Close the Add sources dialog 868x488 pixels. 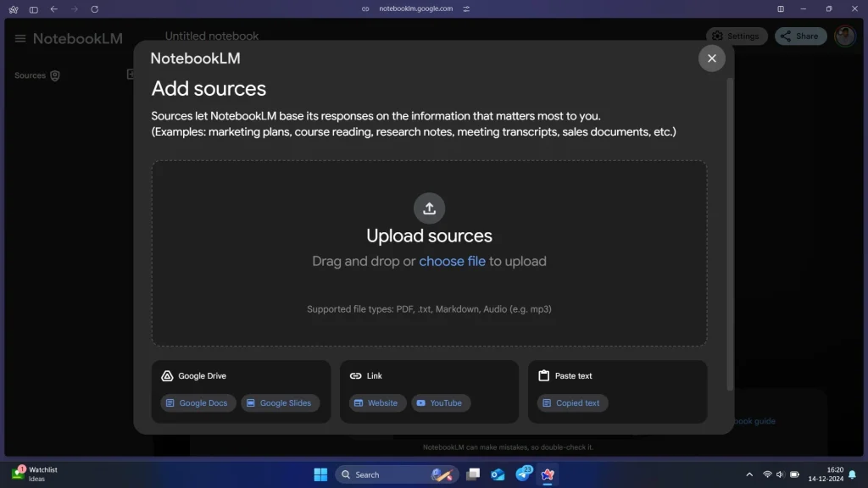[x=711, y=58]
